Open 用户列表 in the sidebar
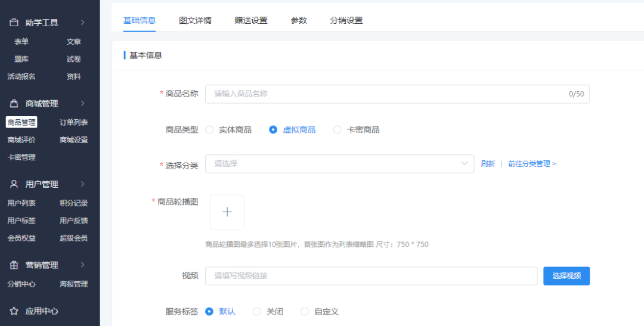Image resolution: width=644 pixels, height=326 pixels. coord(21,203)
